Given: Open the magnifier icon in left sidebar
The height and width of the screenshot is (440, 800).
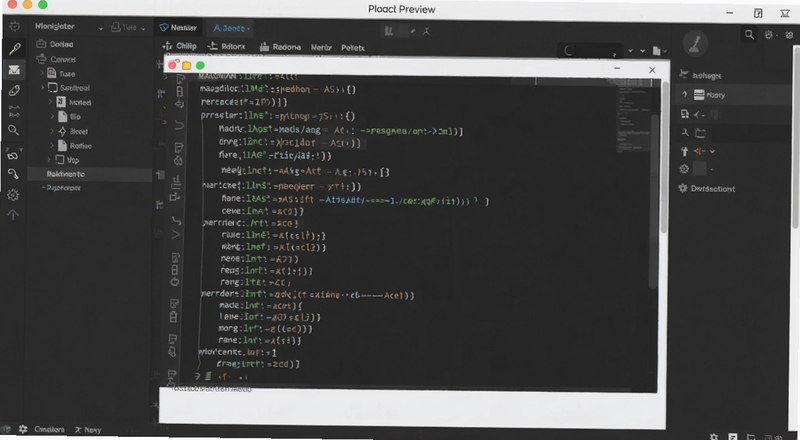Looking at the screenshot, I should tap(13, 130).
